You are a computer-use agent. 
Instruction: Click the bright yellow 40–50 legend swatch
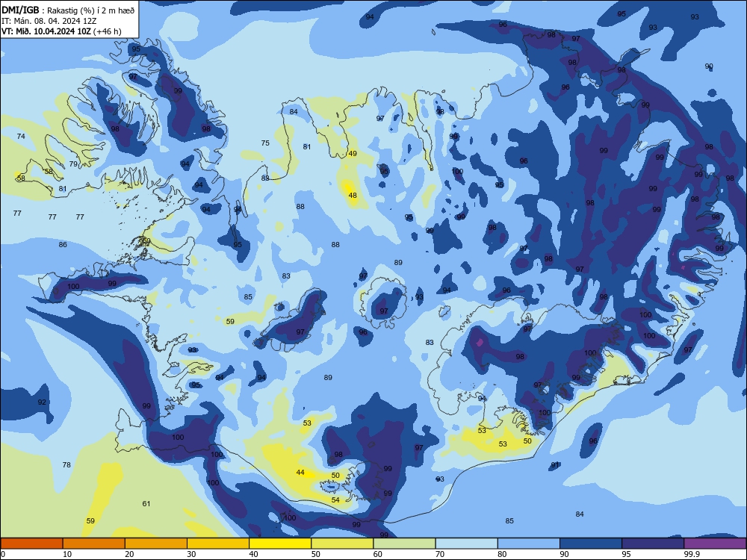pos(280,544)
